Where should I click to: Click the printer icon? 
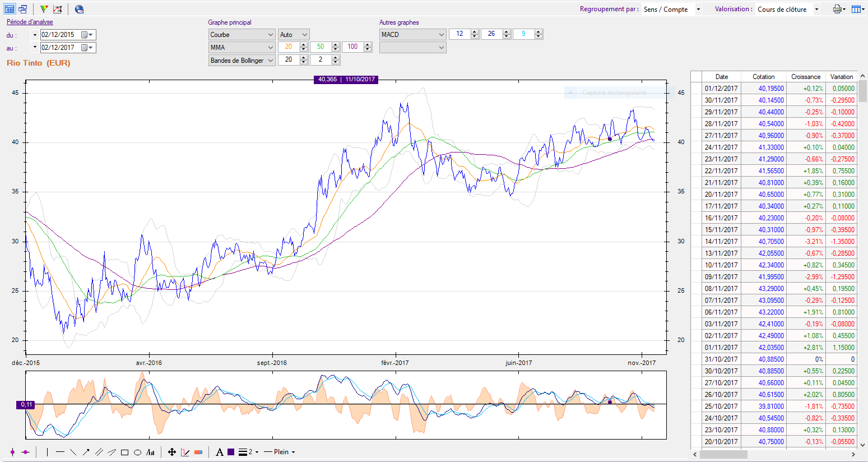(837, 9)
